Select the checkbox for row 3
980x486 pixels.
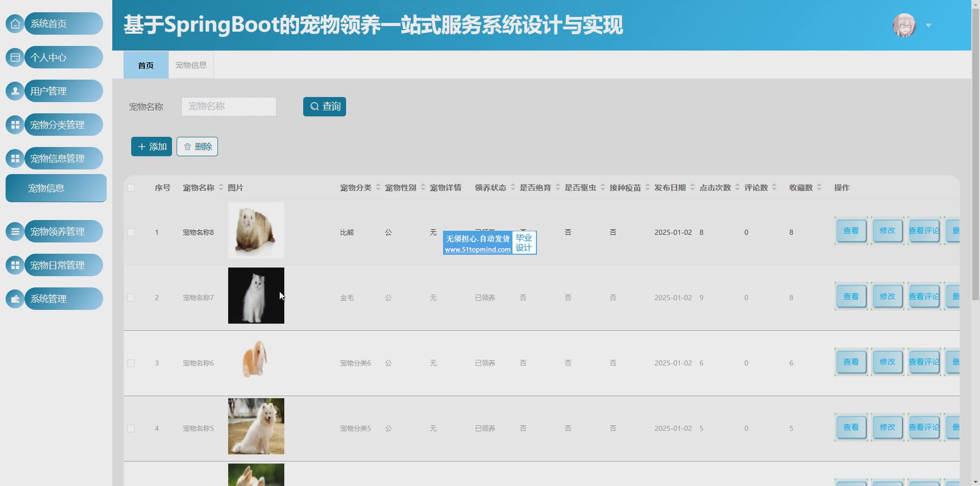tap(131, 363)
